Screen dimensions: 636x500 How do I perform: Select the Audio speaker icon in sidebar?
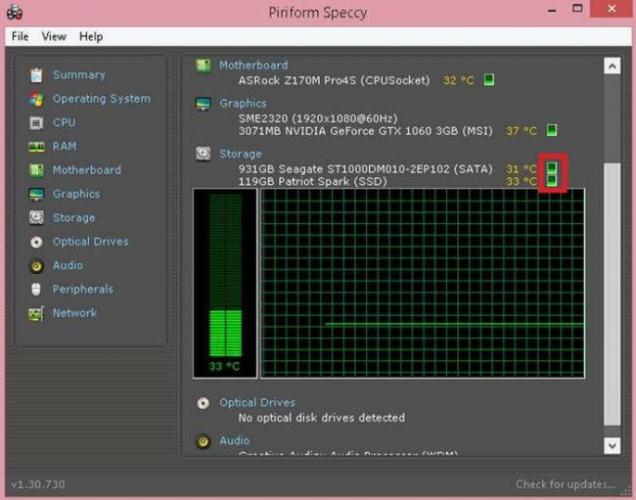pyautogui.click(x=36, y=266)
